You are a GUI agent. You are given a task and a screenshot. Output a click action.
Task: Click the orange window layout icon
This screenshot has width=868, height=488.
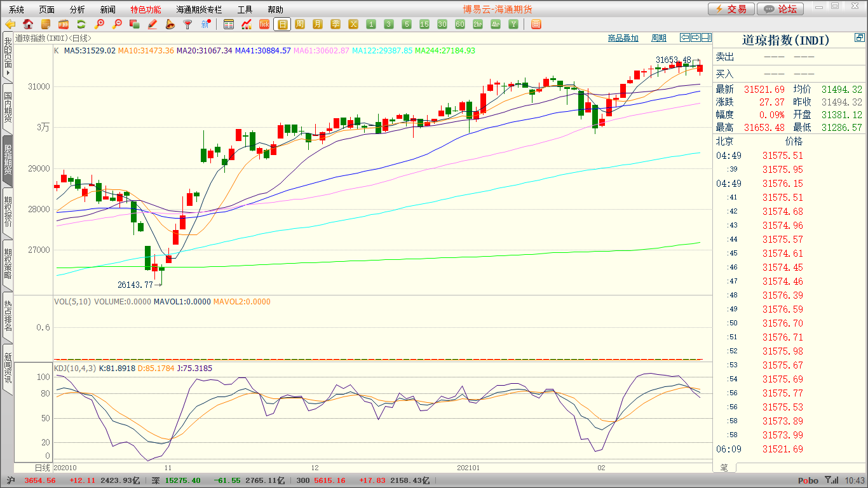click(x=536, y=24)
